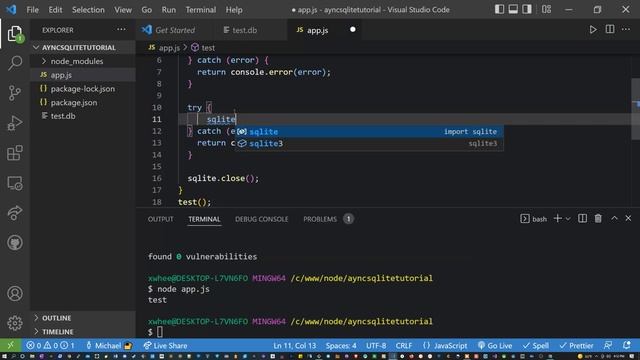Expand the TIMELINE section

83,331
